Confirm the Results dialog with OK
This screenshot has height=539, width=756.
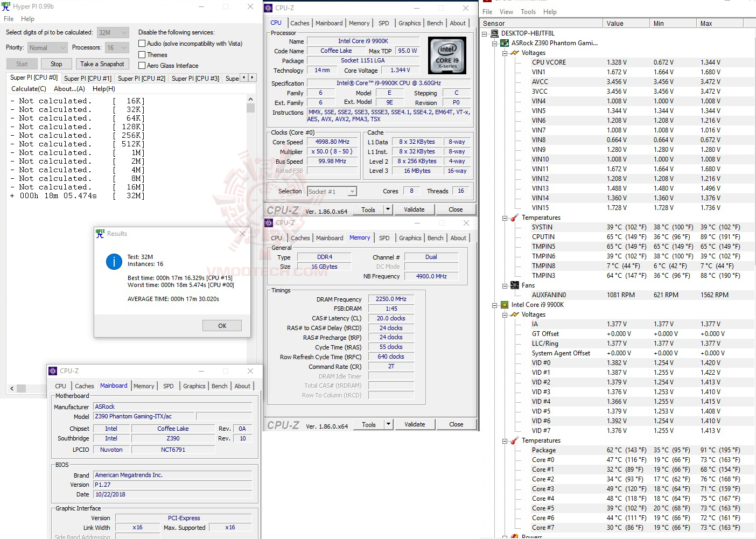click(x=222, y=326)
